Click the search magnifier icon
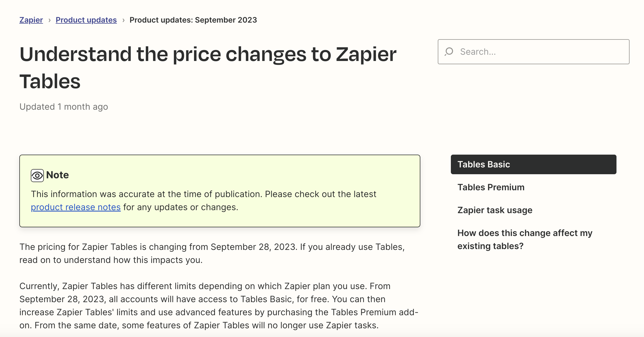 coord(449,52)
